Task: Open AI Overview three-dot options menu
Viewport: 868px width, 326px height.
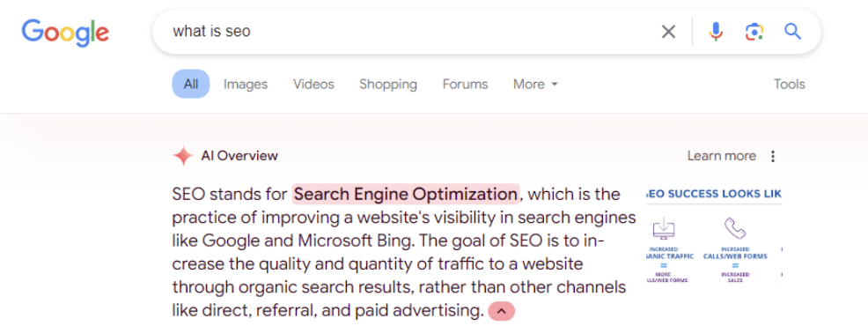Action: (773, 156)
